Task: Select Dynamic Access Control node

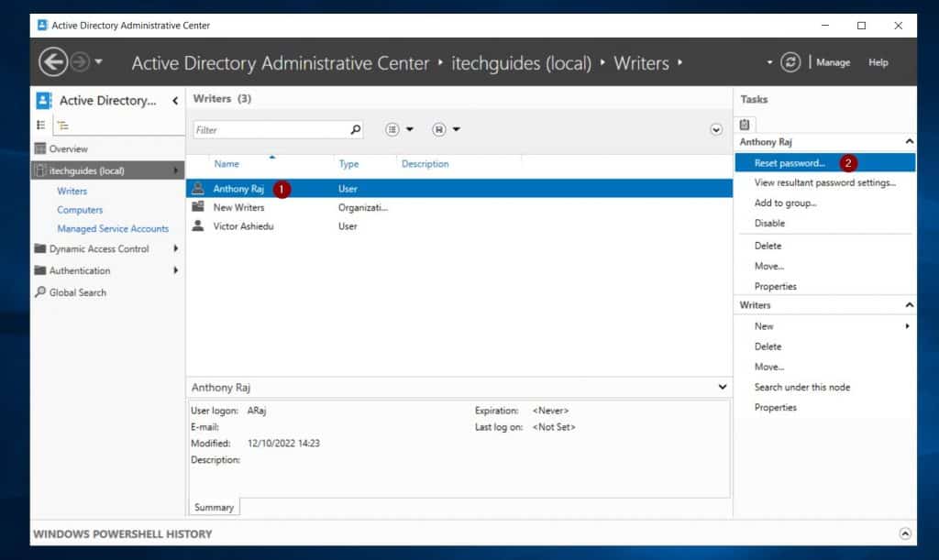Action: click(x=99, y=249)
